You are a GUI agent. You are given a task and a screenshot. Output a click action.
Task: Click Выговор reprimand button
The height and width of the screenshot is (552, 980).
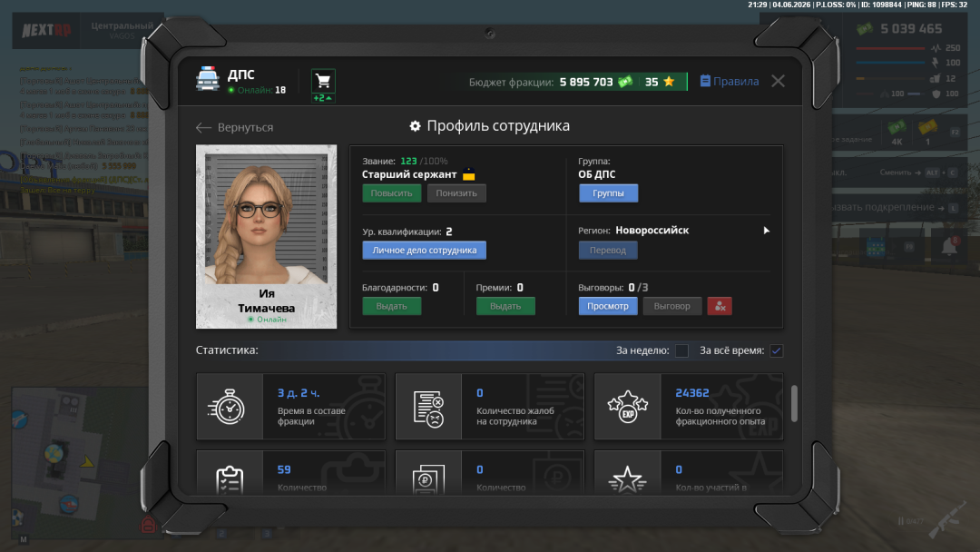coord(671,306)
